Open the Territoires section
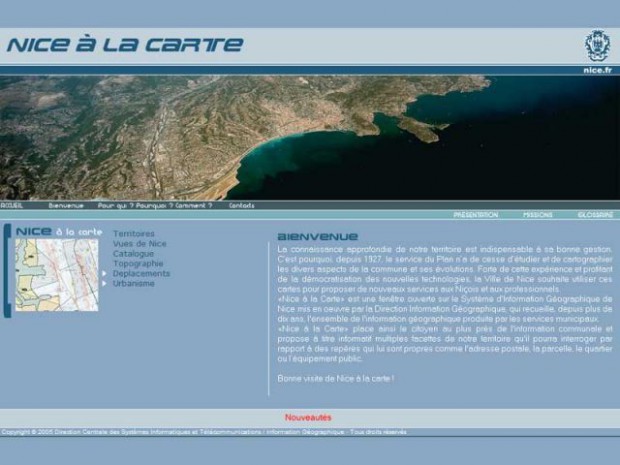 [x=134, y=234]
